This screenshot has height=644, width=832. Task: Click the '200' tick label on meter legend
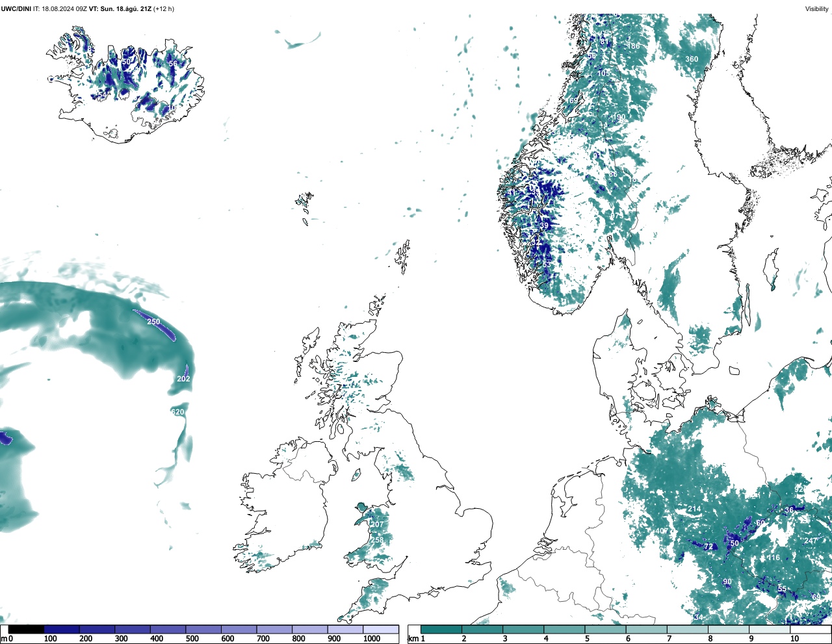click(x=86, y=639)
